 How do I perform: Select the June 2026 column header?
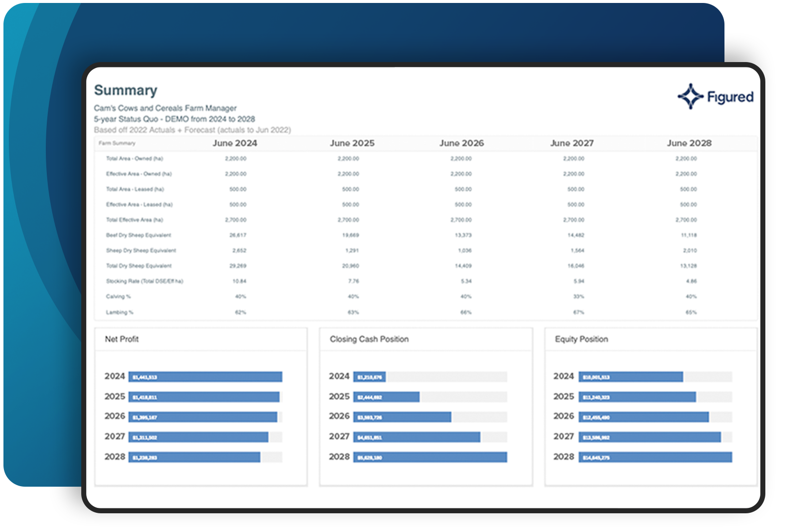[461, 143]
